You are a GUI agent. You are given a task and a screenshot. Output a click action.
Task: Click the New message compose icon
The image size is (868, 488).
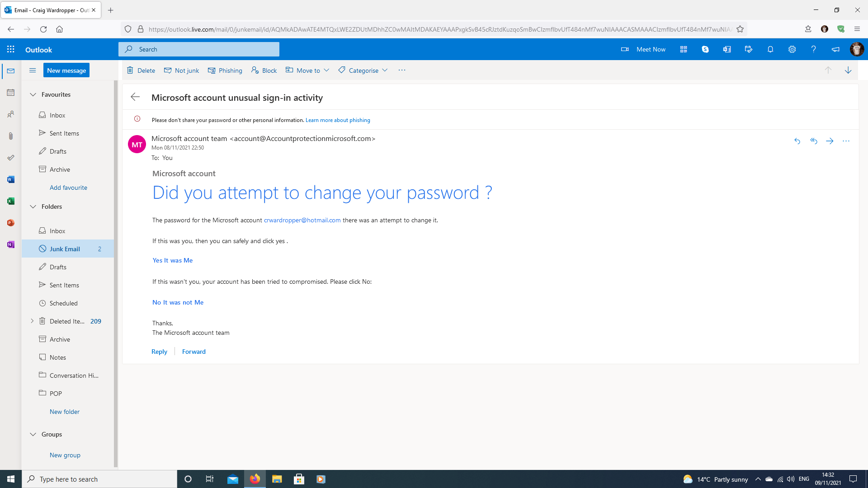[66, 70]
